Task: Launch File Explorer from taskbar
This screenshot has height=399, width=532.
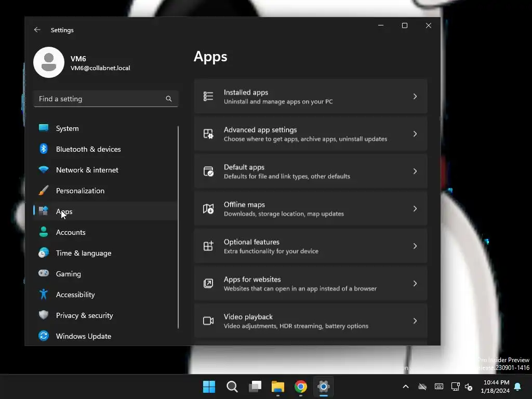Action: (x=278, y=387)
